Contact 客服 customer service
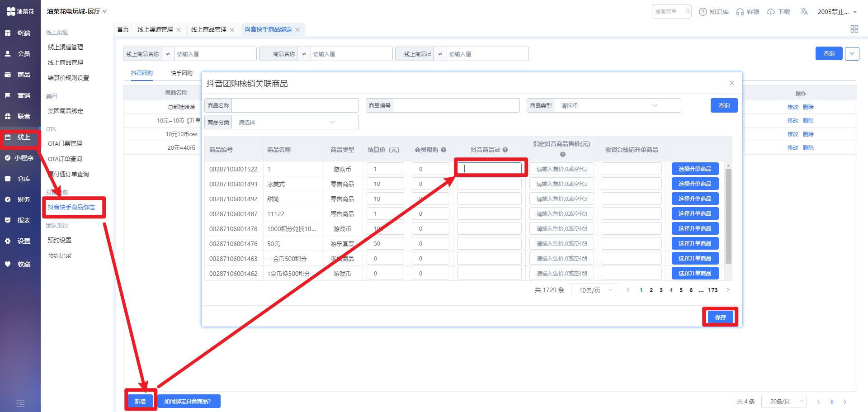The image size is (868, 412). pyautogui.click(x=748, y=12)
